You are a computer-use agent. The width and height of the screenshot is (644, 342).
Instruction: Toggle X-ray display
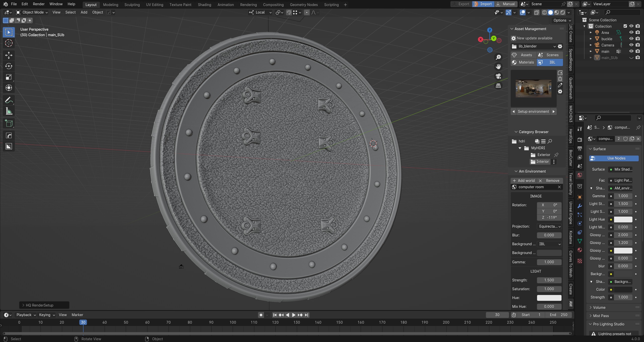coord(537,12)
